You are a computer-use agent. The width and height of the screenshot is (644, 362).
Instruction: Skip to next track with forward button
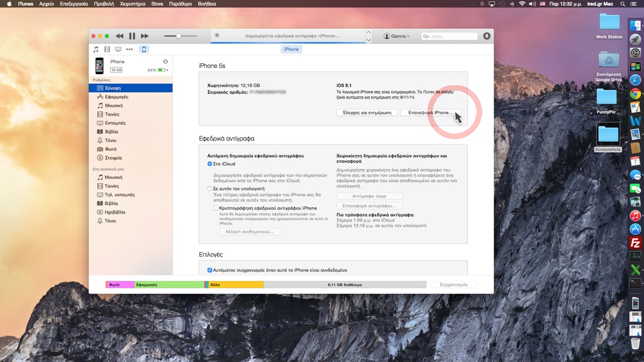point(145,36)
